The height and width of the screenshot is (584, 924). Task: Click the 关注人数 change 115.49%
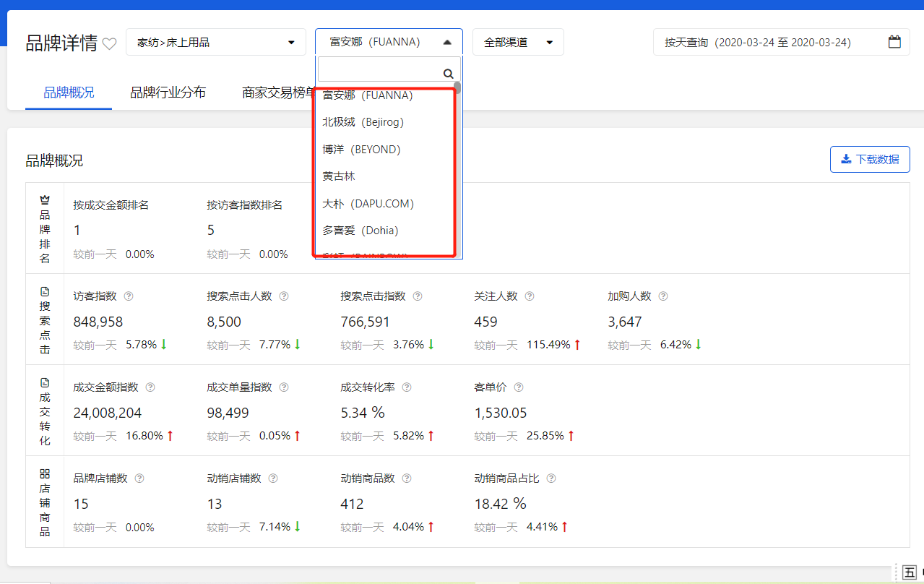coord(548,345)
